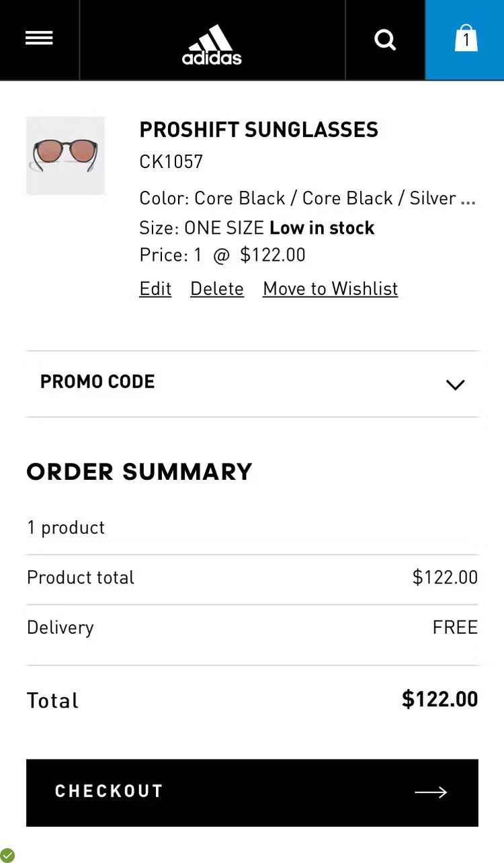Open the hamburger navigation menu
Screen dimensions: 504x863
(x=39, y=39)
